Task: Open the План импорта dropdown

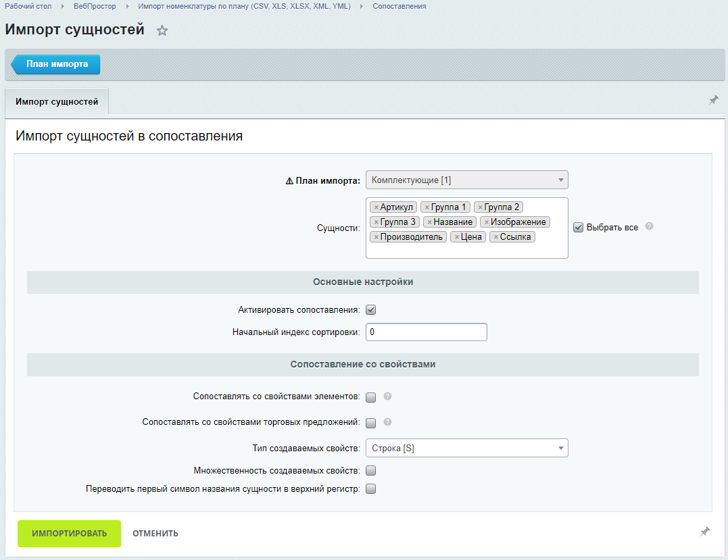Action: (466, 180)
